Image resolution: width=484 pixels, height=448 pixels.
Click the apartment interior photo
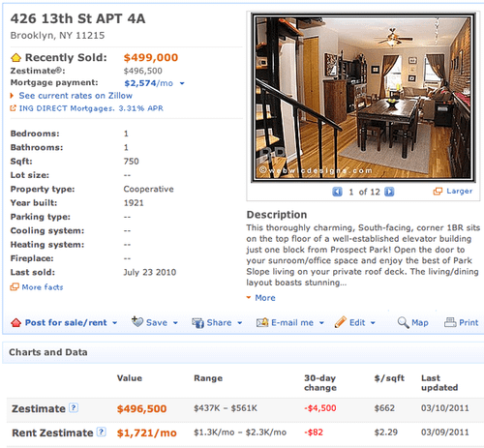click(363, 98)
